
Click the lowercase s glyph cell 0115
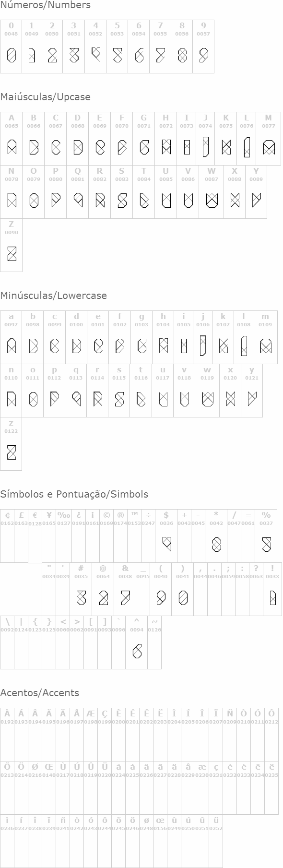(119, 391)
